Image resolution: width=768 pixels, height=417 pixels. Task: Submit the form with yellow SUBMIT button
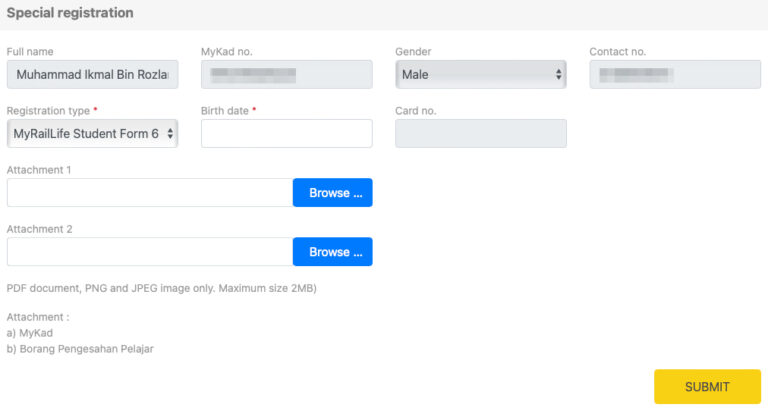point(706,387)
